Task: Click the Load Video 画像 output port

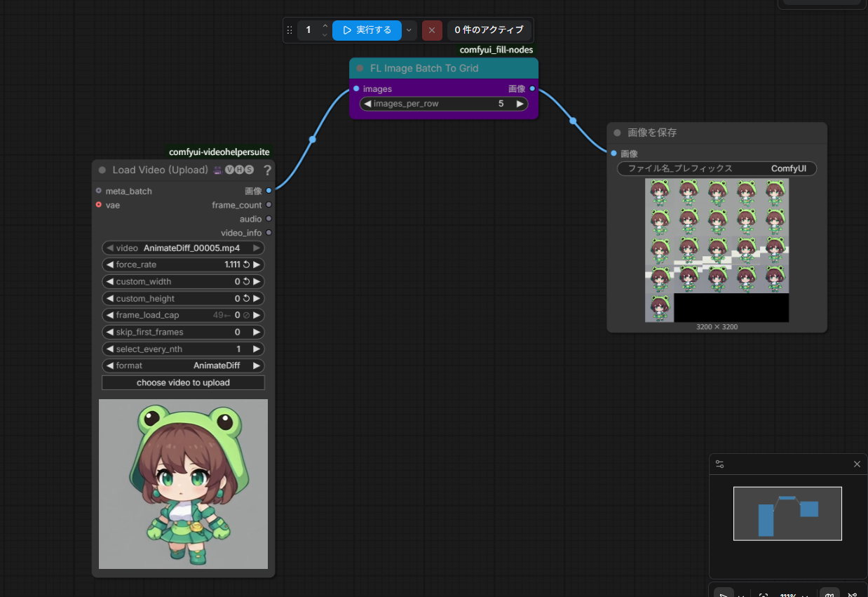Action: pos(269,191)
